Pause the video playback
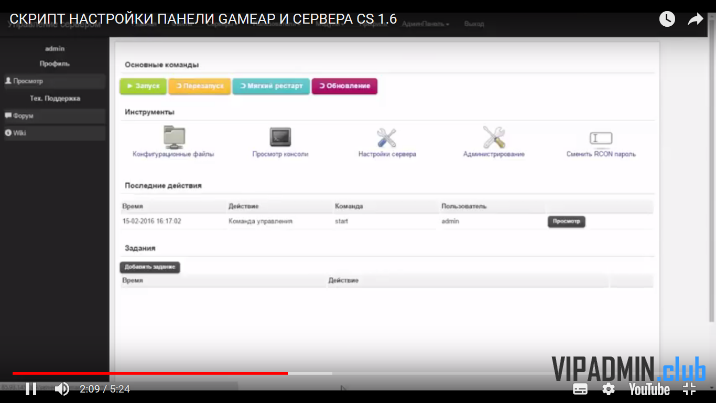 click(x=31, y=389)
